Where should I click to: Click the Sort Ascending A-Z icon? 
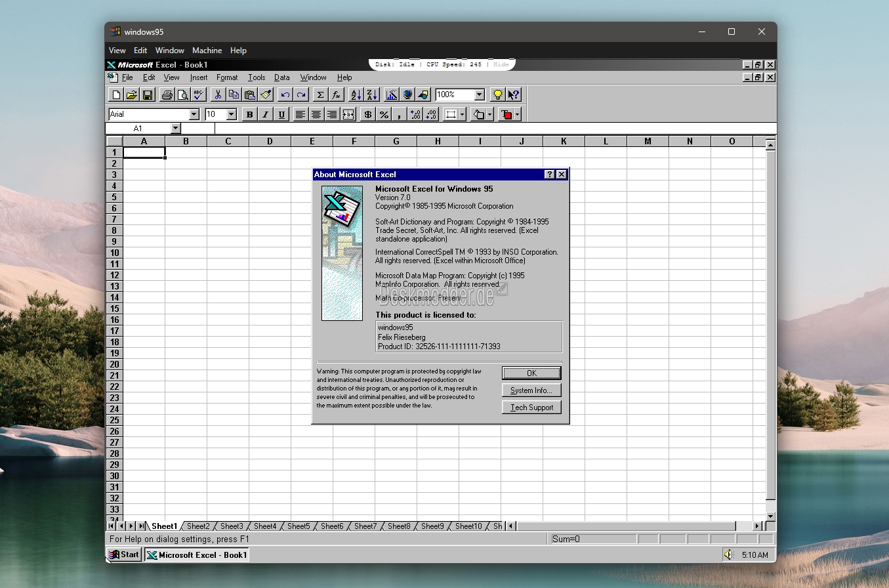click(356, 94)
